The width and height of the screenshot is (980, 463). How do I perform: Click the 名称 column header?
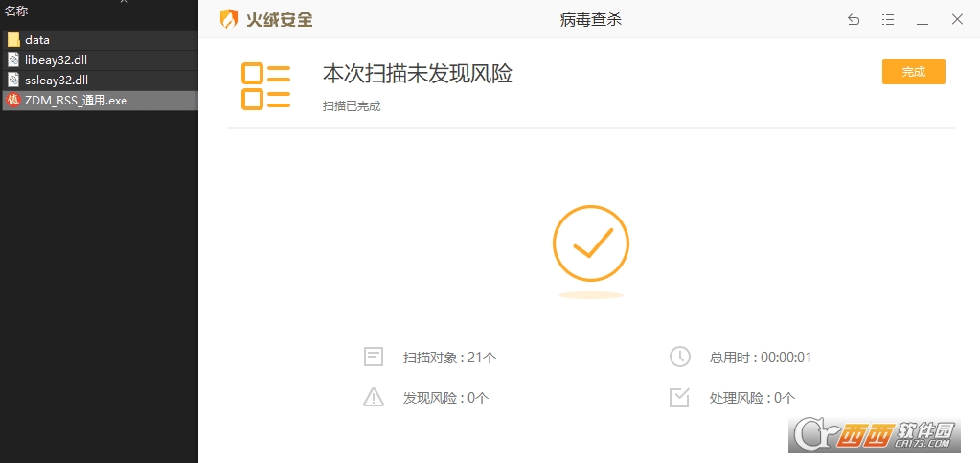pos(16,11)
